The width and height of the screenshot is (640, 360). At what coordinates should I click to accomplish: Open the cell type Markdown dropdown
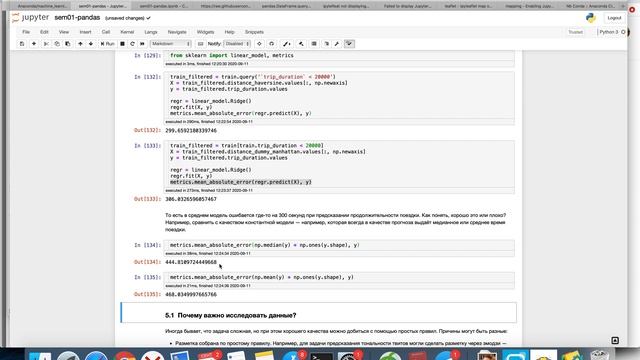click(x=171, y=44)
